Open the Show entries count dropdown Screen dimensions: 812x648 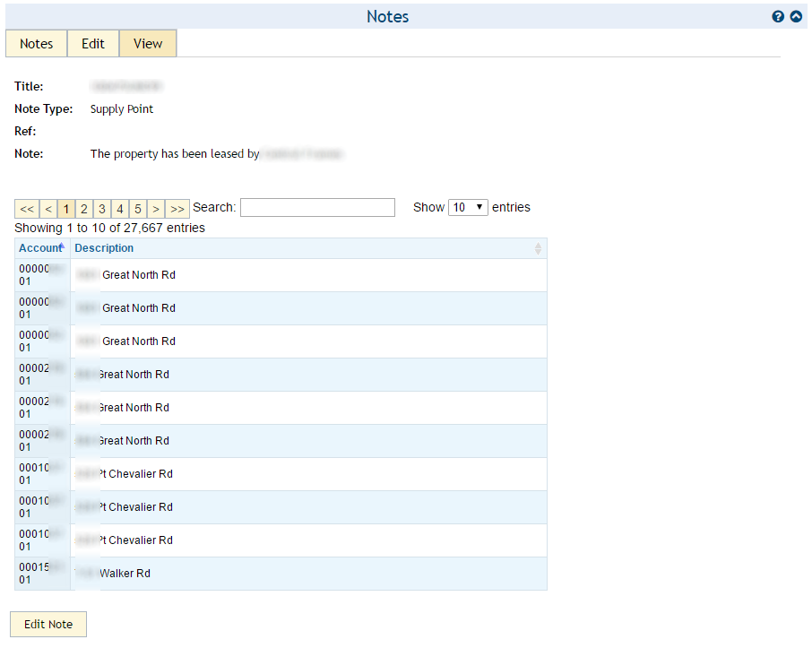(467, 207)
